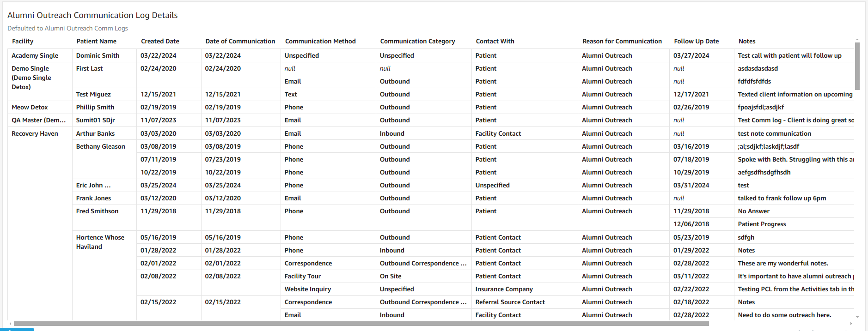868x331 pixels.
Task: Select the Dominic Smith patient cell
Action: 98,55
